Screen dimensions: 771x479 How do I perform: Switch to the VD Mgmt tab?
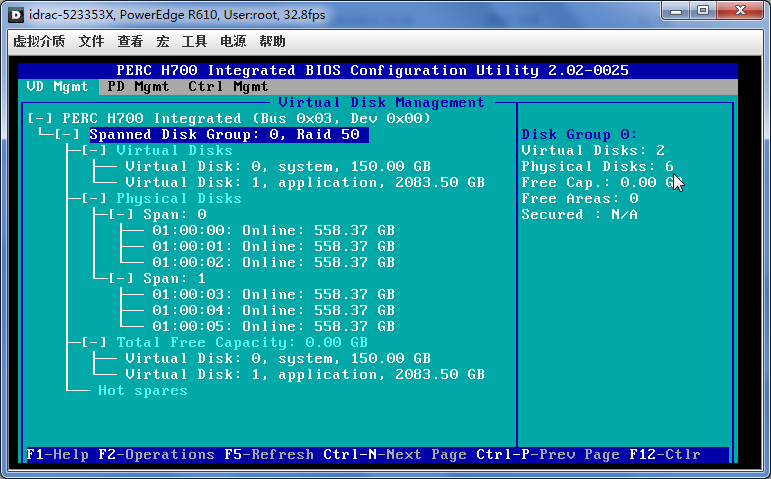coord(58,87)
